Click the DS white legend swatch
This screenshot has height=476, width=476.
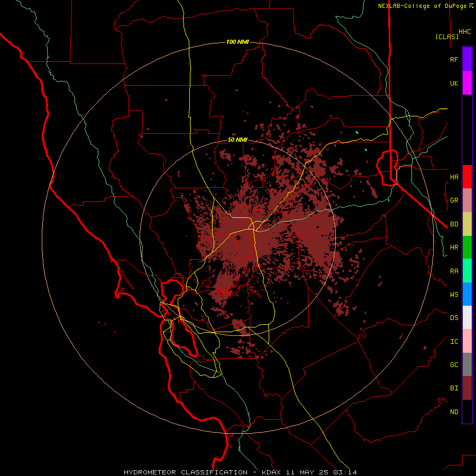467,317
